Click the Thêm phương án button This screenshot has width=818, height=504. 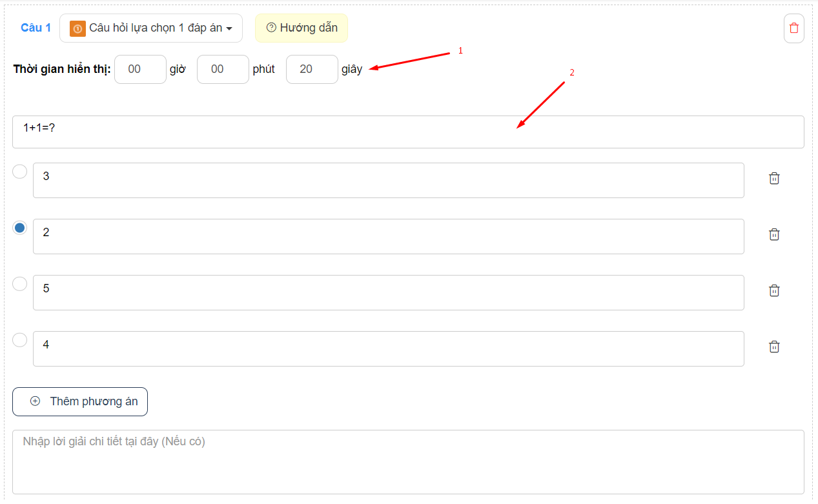pyautogui.click(x=80, y=401)
